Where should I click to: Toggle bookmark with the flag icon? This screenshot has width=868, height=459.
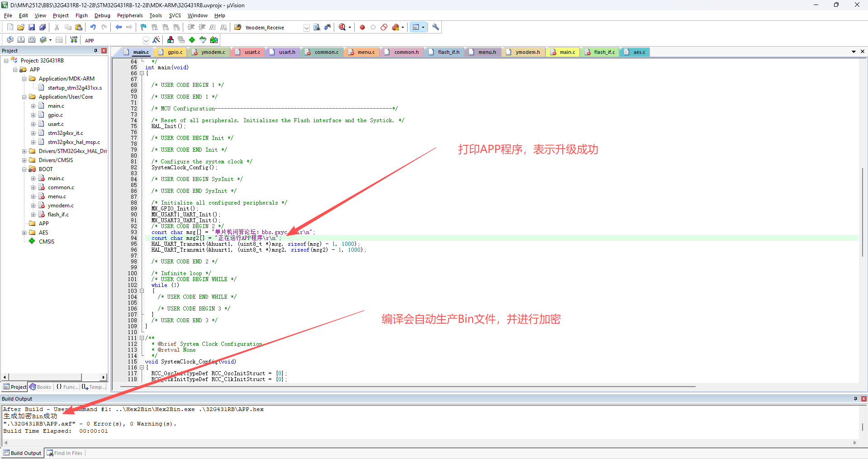(x=143, y=27)
